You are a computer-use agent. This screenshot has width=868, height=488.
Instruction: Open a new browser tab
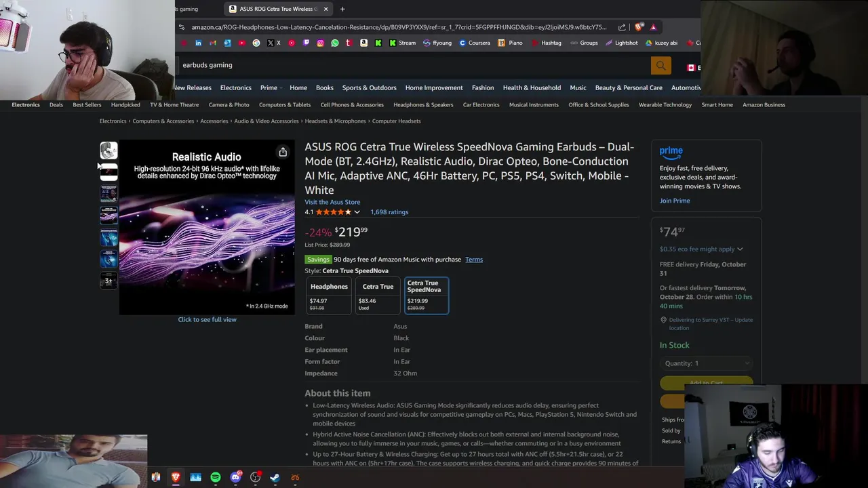pos(342,9)
